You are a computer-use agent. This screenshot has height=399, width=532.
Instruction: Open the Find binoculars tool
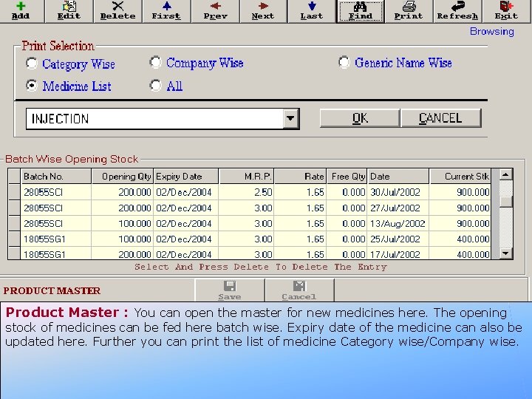pos(361,11)
